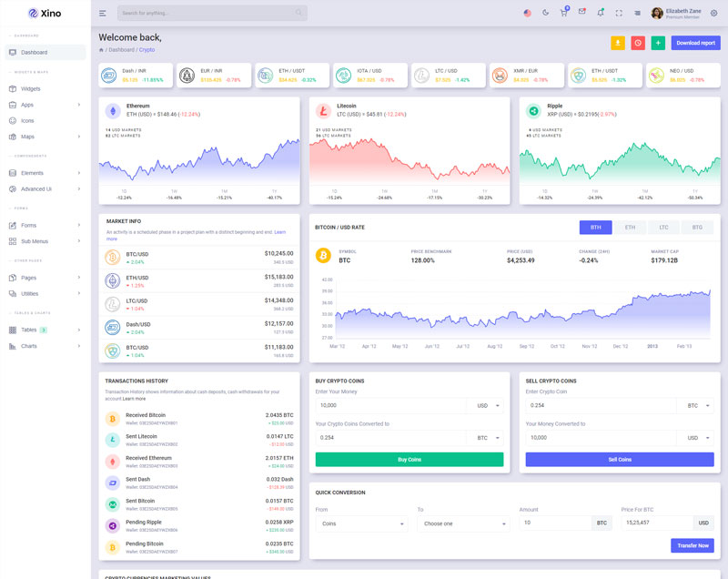728x579 pixels.
Task: Toggle the sidebar hamburger menu
Action: (x=103, y=14)
